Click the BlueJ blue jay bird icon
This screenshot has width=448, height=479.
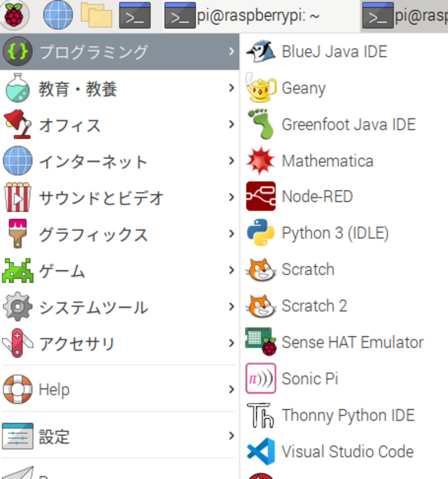261,52
